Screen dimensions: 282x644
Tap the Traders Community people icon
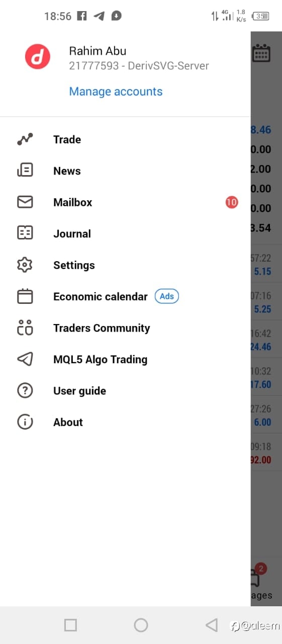point(25,328)
